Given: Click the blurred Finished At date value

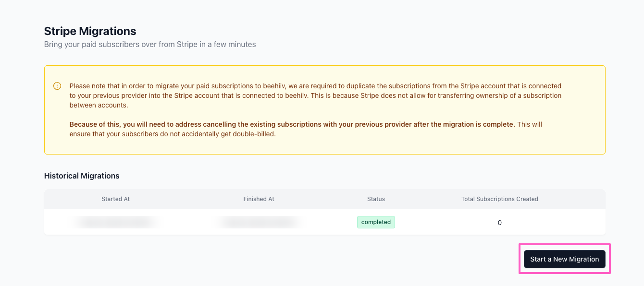Looking at the screenshot, I should pyautogui.click(x=259, y=222).
